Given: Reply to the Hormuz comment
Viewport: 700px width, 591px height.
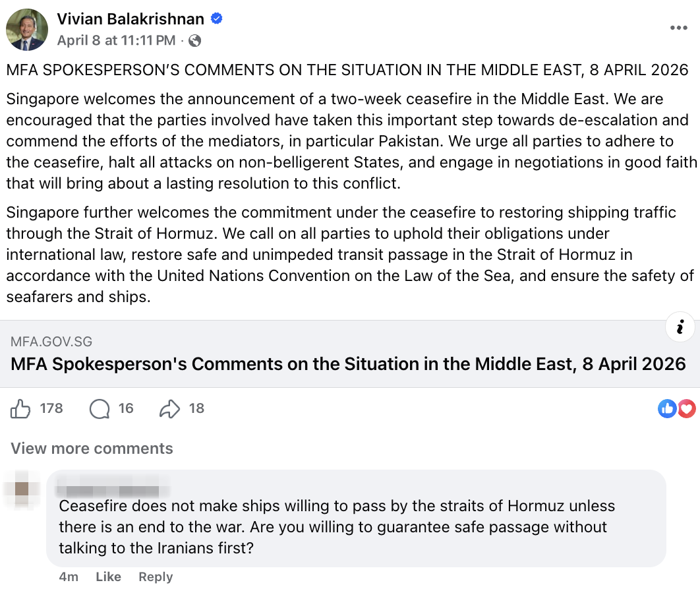Looking at the screenshot, I should click(x=156, y=576).
